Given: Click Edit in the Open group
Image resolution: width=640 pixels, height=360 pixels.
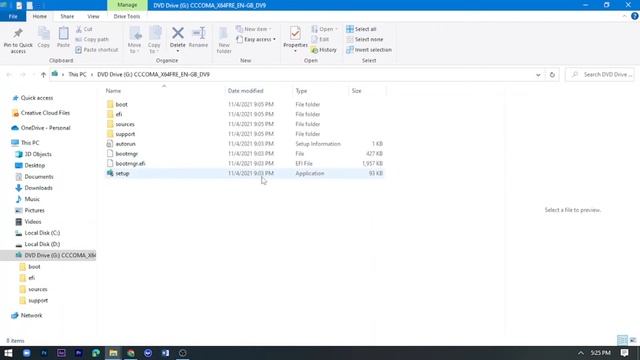Looking at the screenshot, I should 320,39.
